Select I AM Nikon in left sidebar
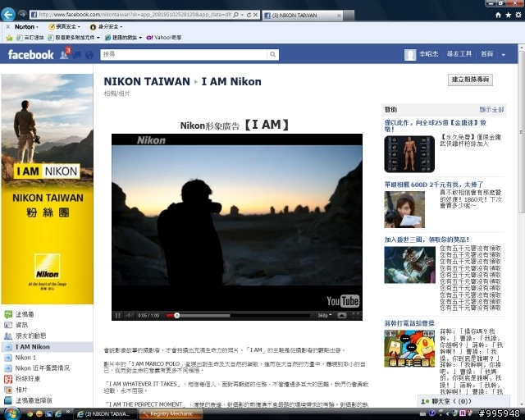This screenshot has width=525, height=420. tap(47, 347)
